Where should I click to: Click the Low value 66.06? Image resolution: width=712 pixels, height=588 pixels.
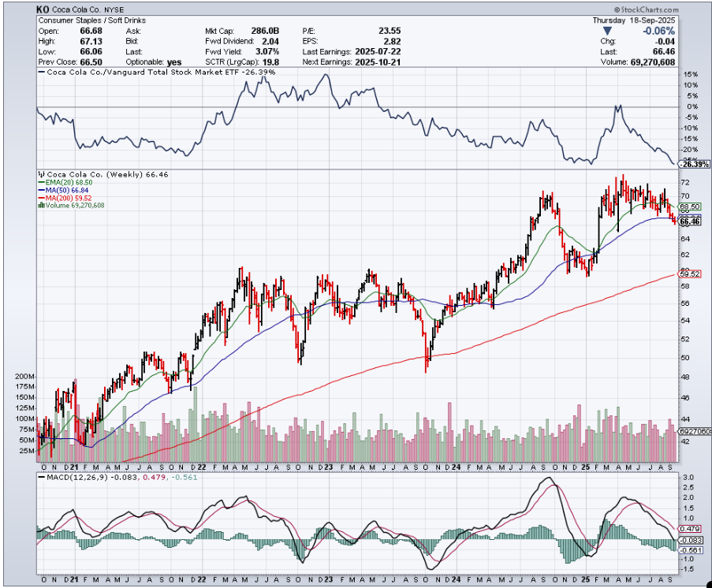(91, 52)
